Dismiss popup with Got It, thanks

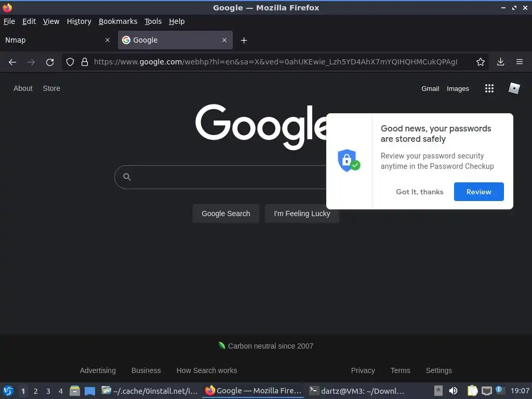[419, 192]
